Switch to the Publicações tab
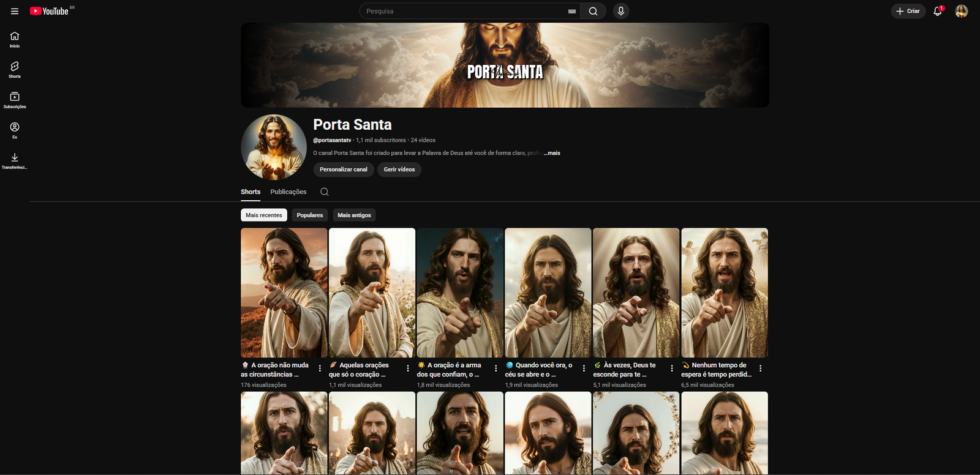The width and height of the screenshot is (980, 475). click(x=288, y=192)
